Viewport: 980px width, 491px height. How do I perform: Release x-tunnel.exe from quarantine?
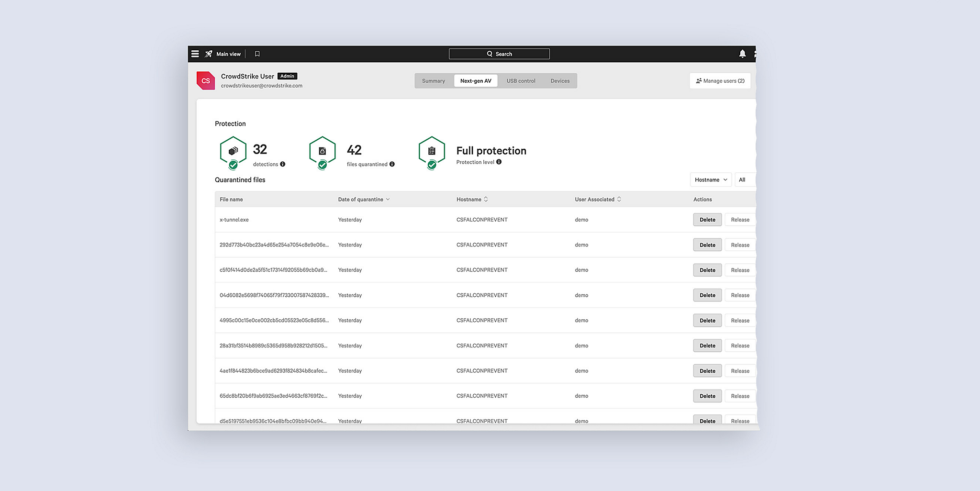(740, 219)
